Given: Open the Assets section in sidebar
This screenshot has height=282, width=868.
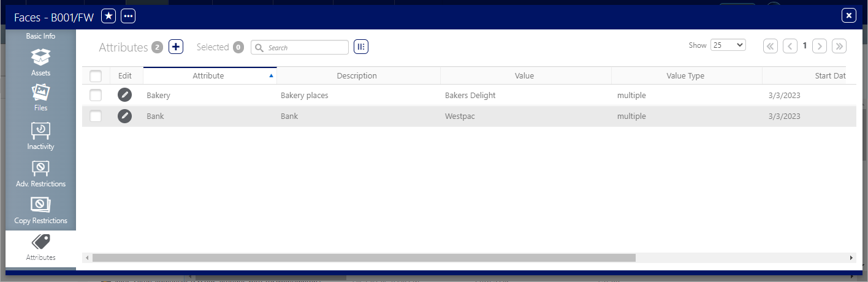Looking at the screenshot, I should (x=40, y=63).
